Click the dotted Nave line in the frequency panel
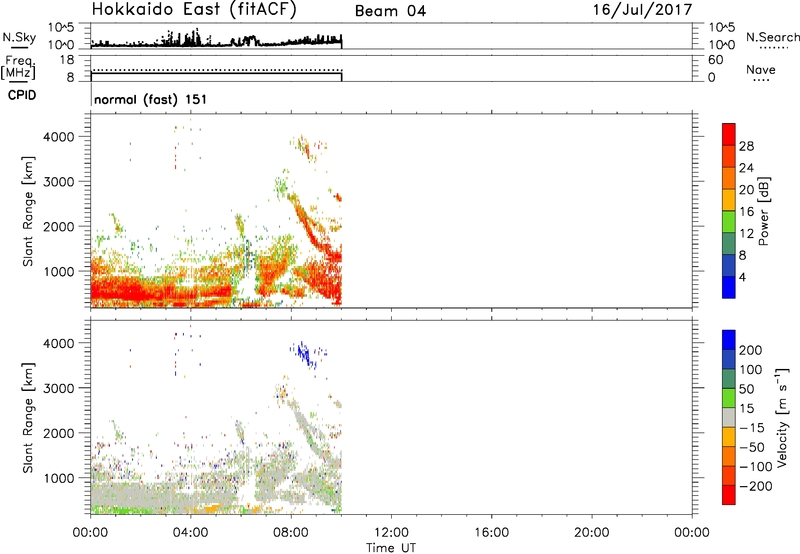 (216, 70)
